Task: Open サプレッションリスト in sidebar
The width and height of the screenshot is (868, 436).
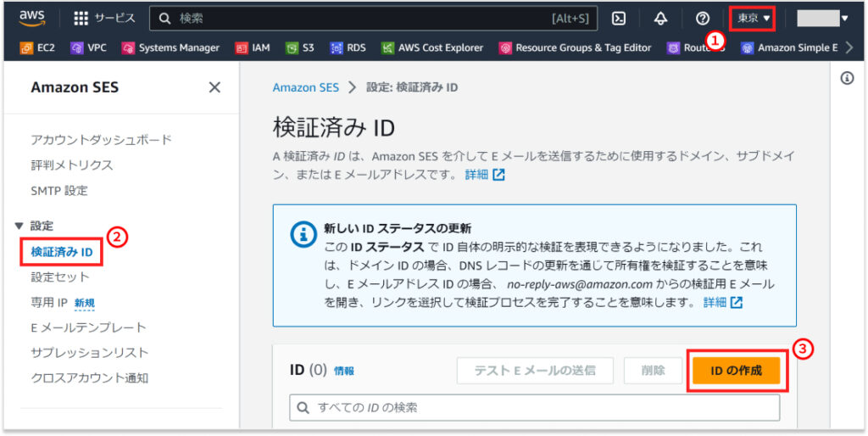Action: tap(90, 353)
